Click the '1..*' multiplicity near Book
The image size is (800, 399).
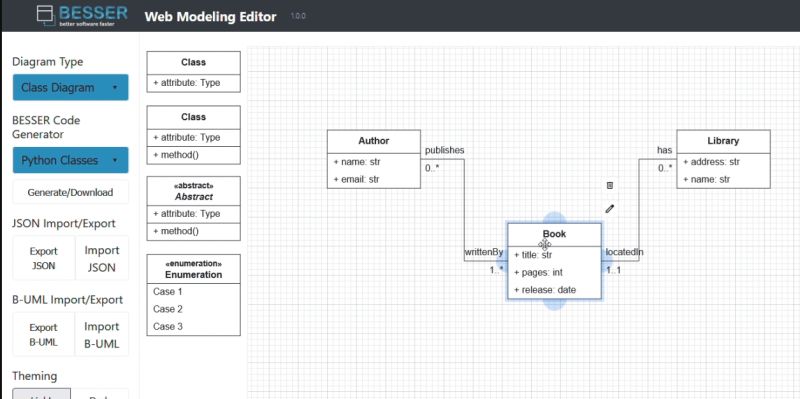point(496,270)
